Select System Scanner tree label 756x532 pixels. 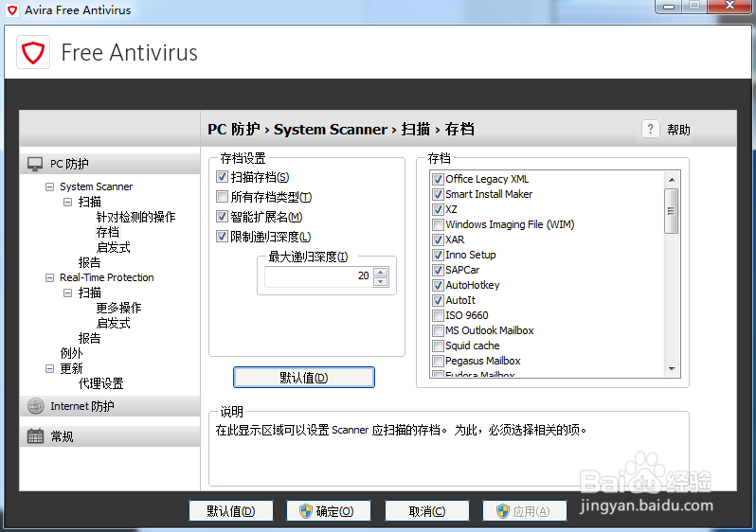point(96,186)
